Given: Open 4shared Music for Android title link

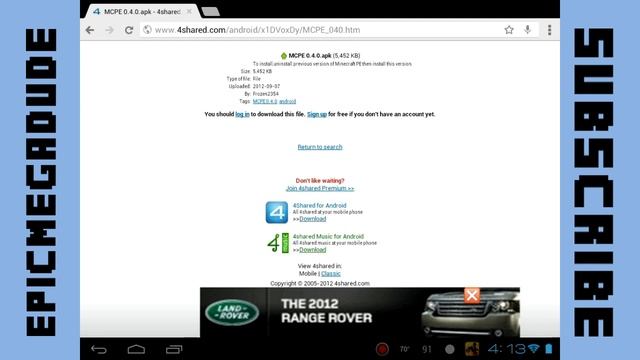Looking at the screenshot, I should tap(328, 236).
